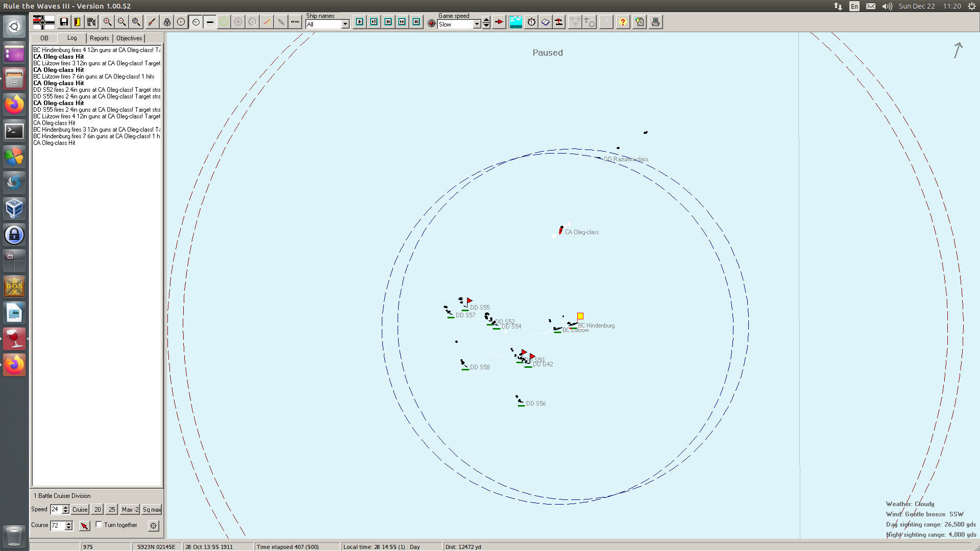Click the Course value field
Image resolution: width=980 pixels, height=551 pixels.
tap(58, 525)
